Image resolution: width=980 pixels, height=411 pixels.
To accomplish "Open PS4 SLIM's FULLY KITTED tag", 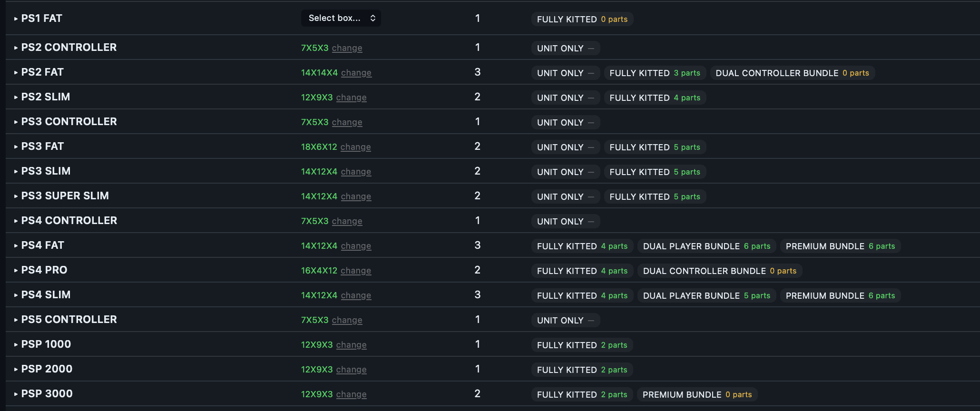I will pos(582,296).
